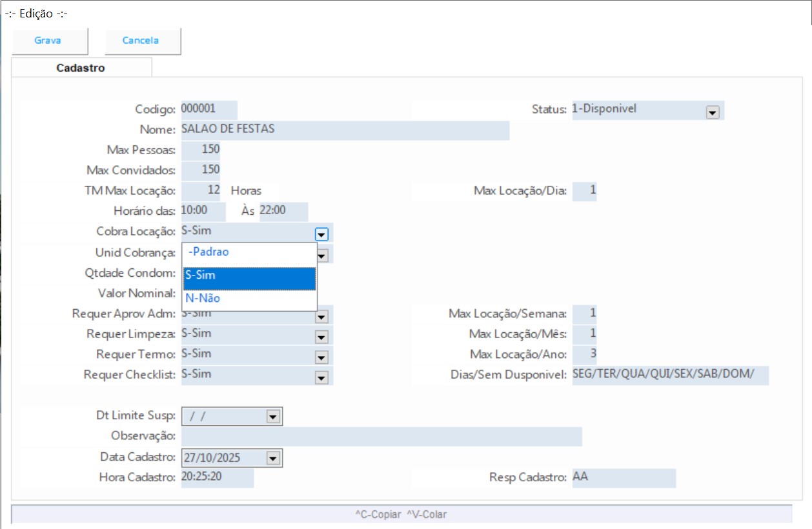The image size is (812, 529).
Task: Click the Dias/Sem Dusponivel field
Action: pyautogui.click(x=669, y=375)
